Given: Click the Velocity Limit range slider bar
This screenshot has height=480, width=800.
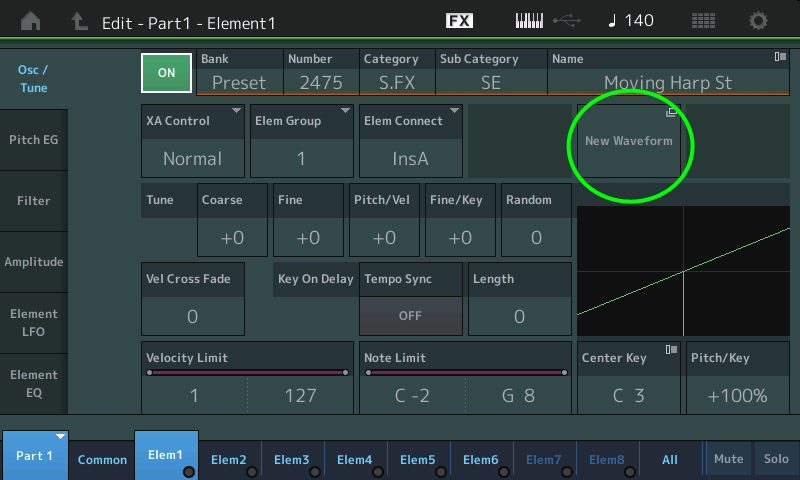Looking at the screenshot, I should pyautogui.click(x=247, y=372).
